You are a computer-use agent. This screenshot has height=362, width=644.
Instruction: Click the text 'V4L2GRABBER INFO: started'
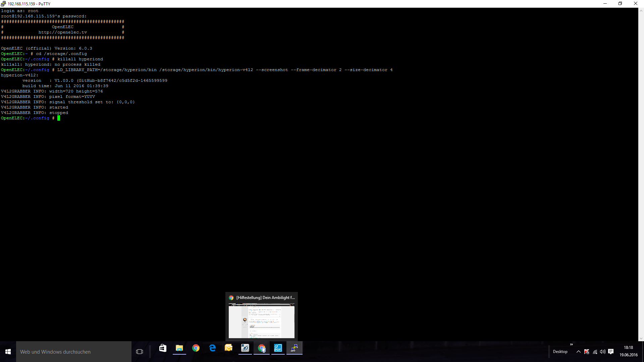[35, 108]
